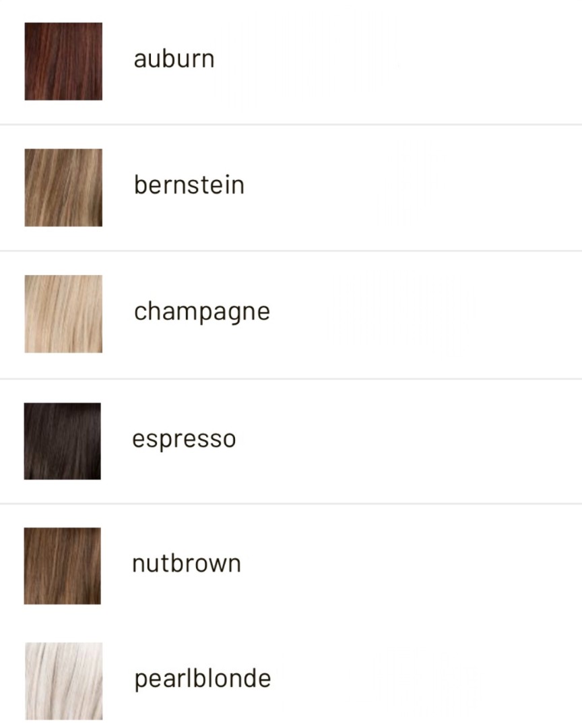Choose the bernstein color swatch
The height and width of the screenshot is (728, 582).
point(63,187)
